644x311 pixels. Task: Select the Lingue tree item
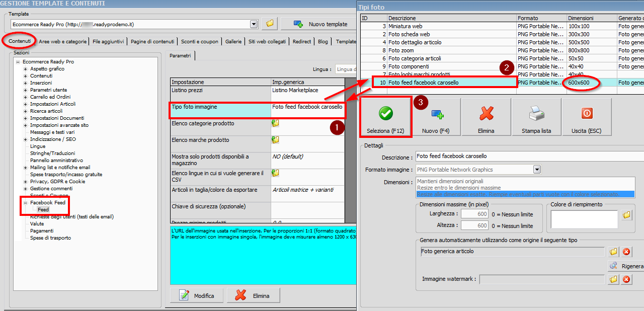[x=37, y=146]
